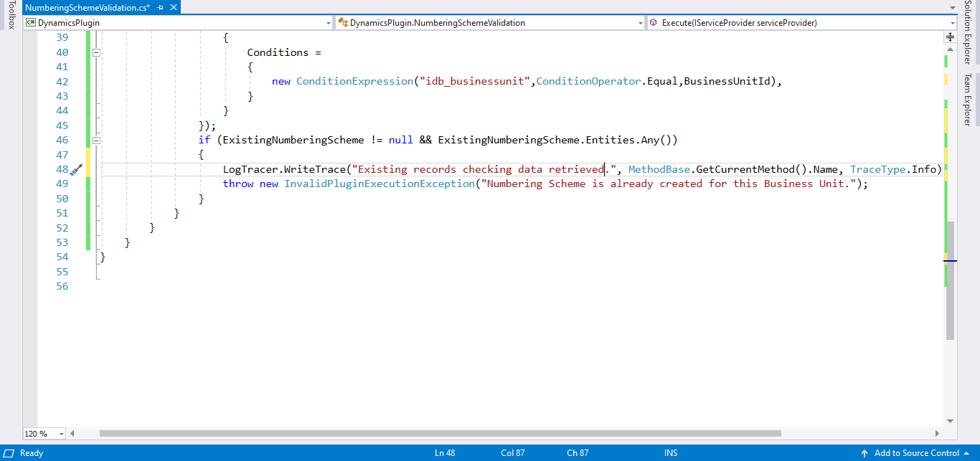This screenshot has width=980, height=461.
Task: Click the Col 87 status indicator
Action: click(512, 453)
